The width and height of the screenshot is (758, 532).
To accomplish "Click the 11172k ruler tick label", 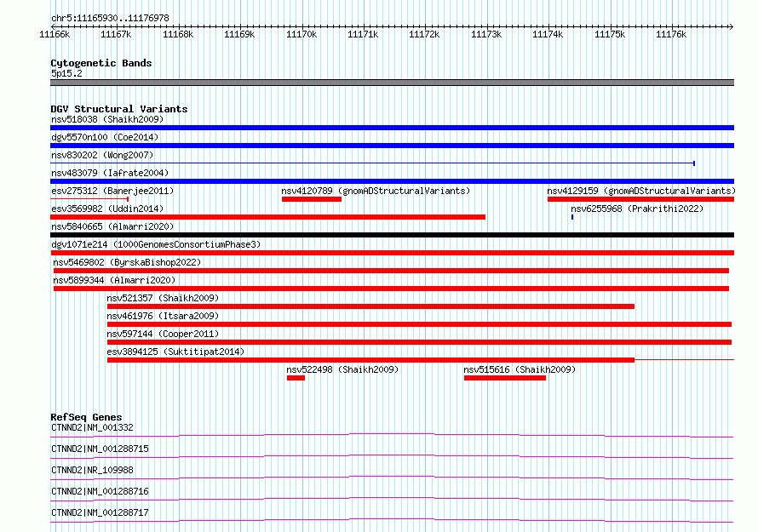I will pos(424,34).
